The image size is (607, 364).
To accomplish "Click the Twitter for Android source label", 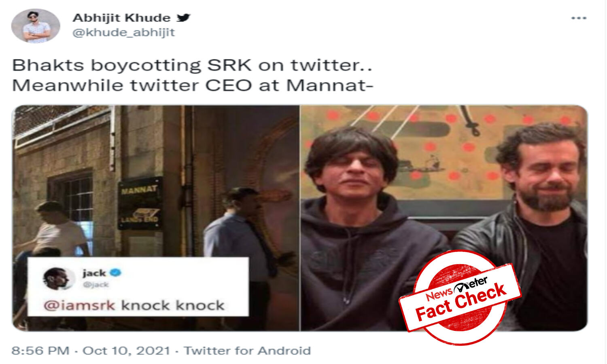I will click(247, 351).
